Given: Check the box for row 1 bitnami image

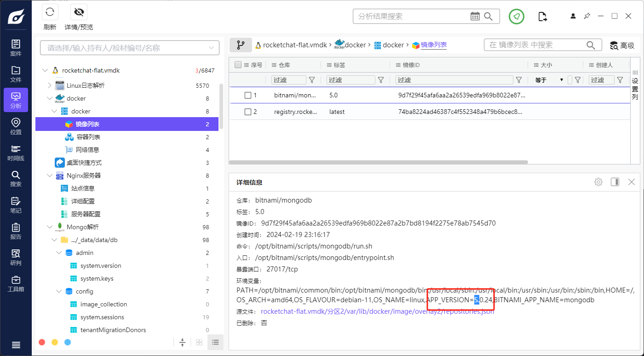Looking at the screenshot, I should [x=248, y=96].
